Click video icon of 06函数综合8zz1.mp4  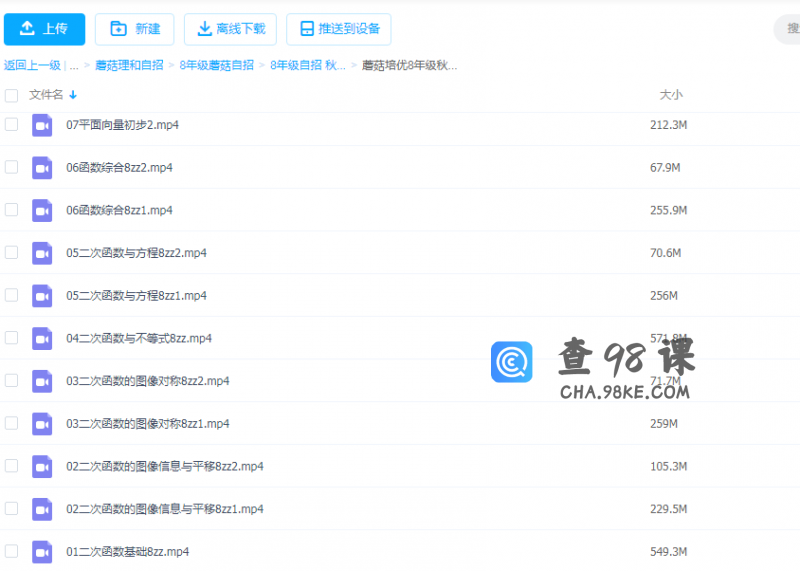point(42,210)
